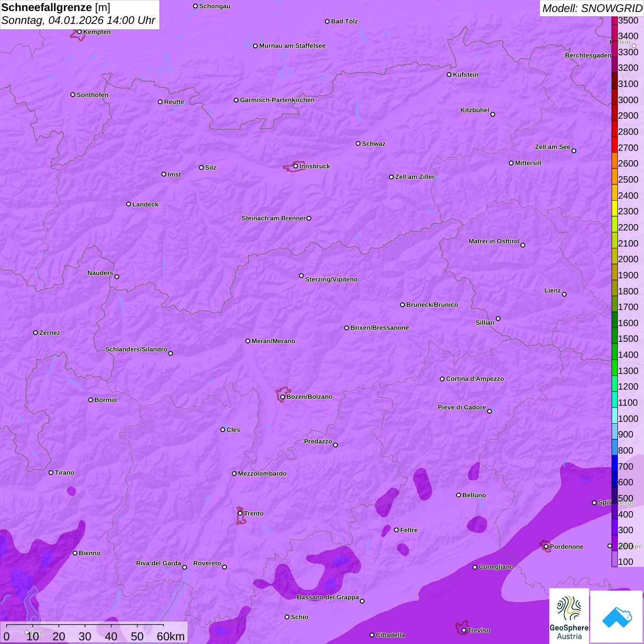Screen dimensions: 644x644
Task: Click the Sonthofen label
Action: (x=92, y=95)
